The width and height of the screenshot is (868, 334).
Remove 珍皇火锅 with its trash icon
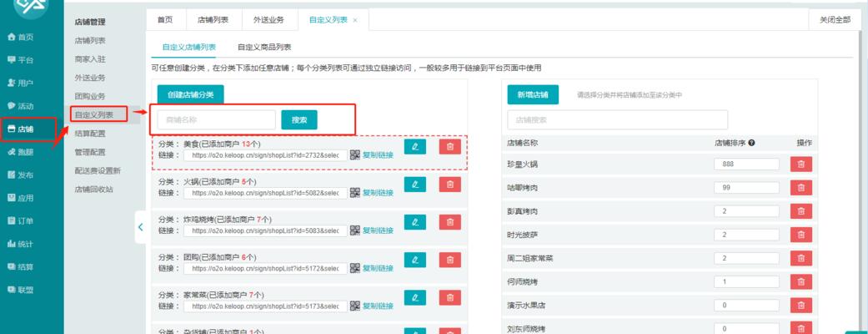point(801,164)
